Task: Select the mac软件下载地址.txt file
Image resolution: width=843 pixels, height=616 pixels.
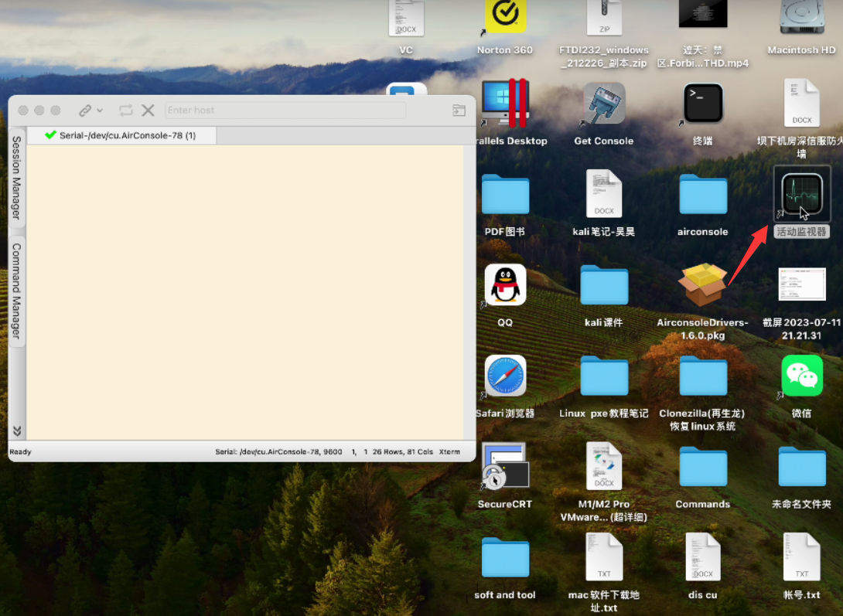Action: tap(604, 557)
